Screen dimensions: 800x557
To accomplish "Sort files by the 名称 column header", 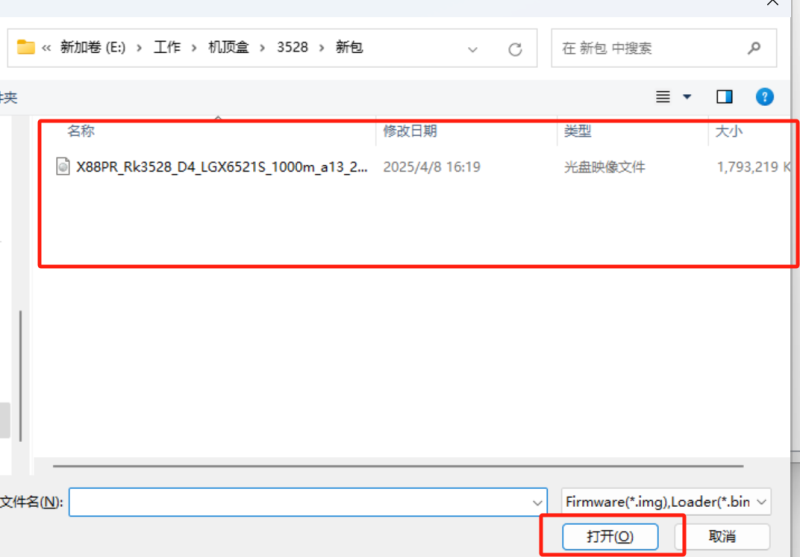I will (81, 131).
